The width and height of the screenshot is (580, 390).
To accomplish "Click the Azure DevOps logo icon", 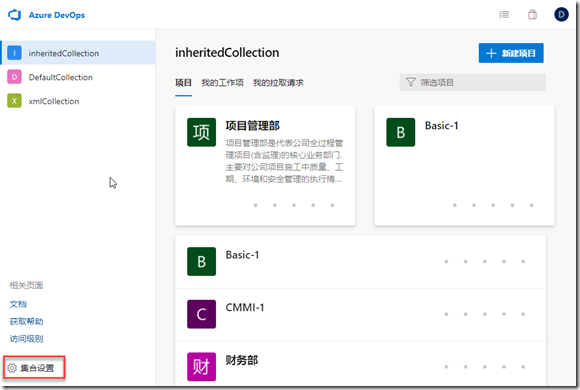I will (15, 15).
